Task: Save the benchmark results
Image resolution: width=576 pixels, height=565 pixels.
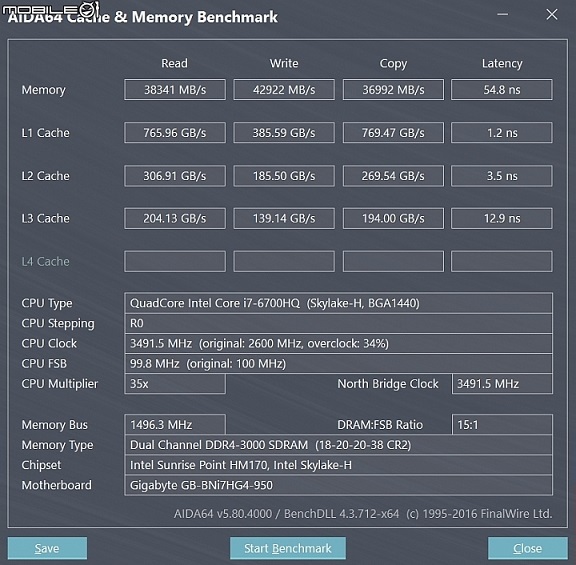Action: (x=47, y=548)
